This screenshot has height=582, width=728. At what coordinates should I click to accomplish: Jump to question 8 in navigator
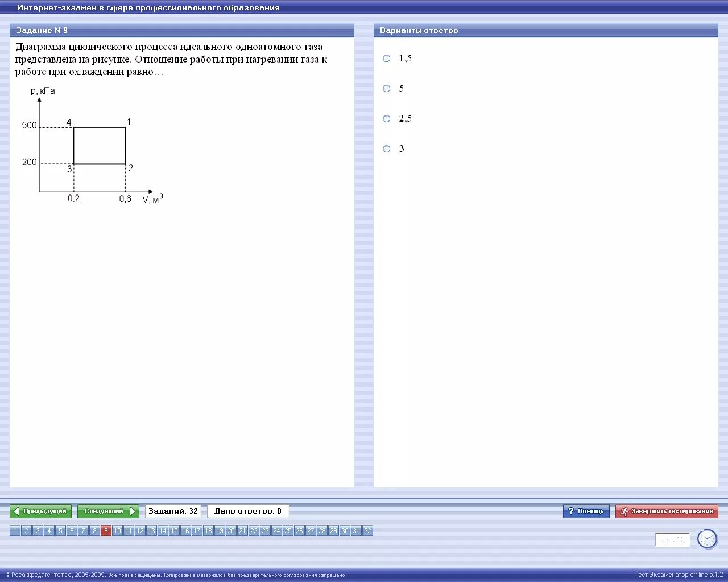94,531
